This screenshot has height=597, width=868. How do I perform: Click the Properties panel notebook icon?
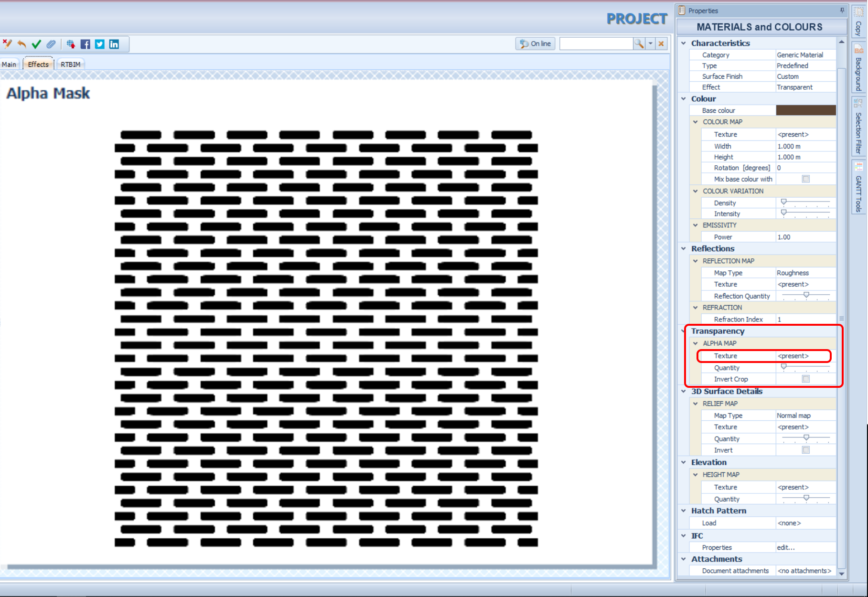tap(682, 11)
